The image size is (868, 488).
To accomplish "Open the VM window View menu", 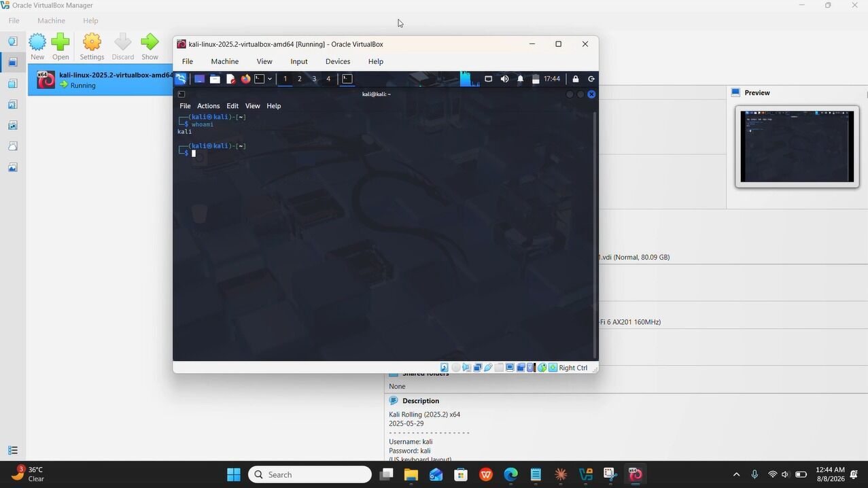I will pyautogui.click(x=264, y=61).
